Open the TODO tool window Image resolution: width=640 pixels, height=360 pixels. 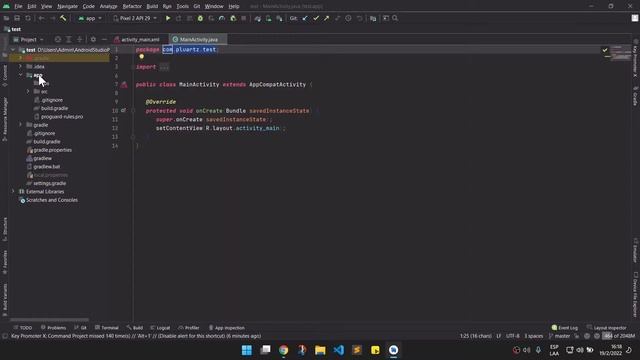click(x=22, y=328)
